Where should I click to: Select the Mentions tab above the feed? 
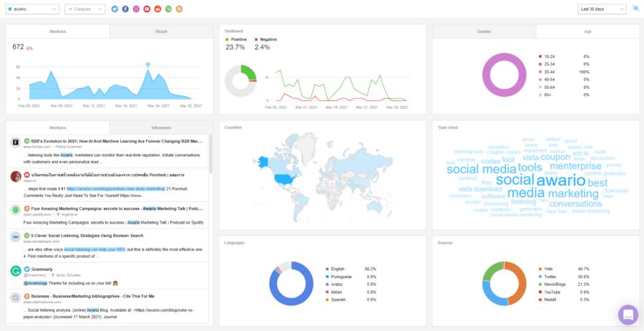pos(57,128)
